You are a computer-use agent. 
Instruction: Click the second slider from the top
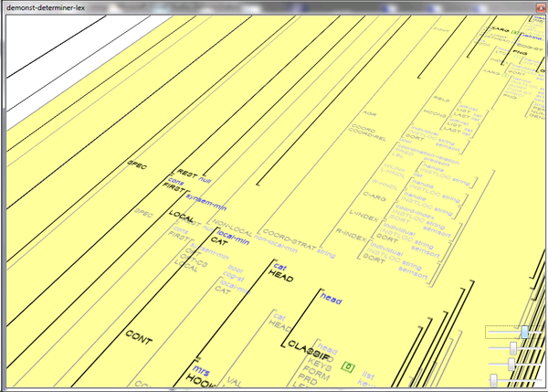click(513, 348)
